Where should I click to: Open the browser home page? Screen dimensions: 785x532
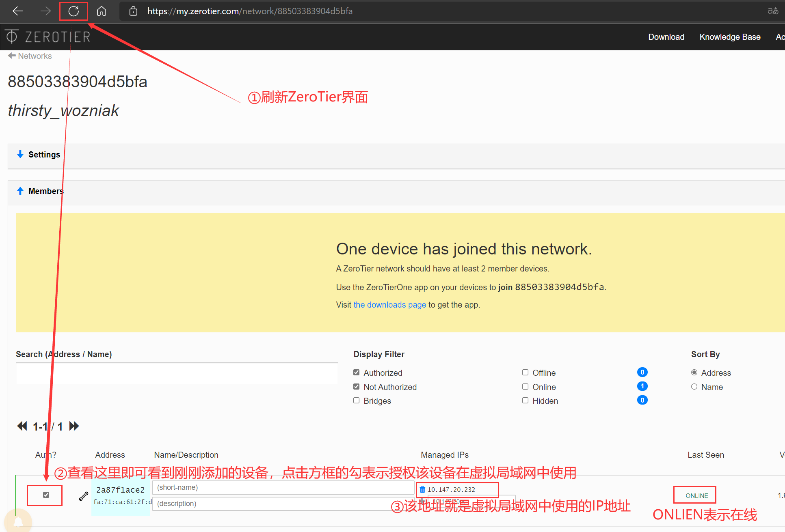click(102, 11)
